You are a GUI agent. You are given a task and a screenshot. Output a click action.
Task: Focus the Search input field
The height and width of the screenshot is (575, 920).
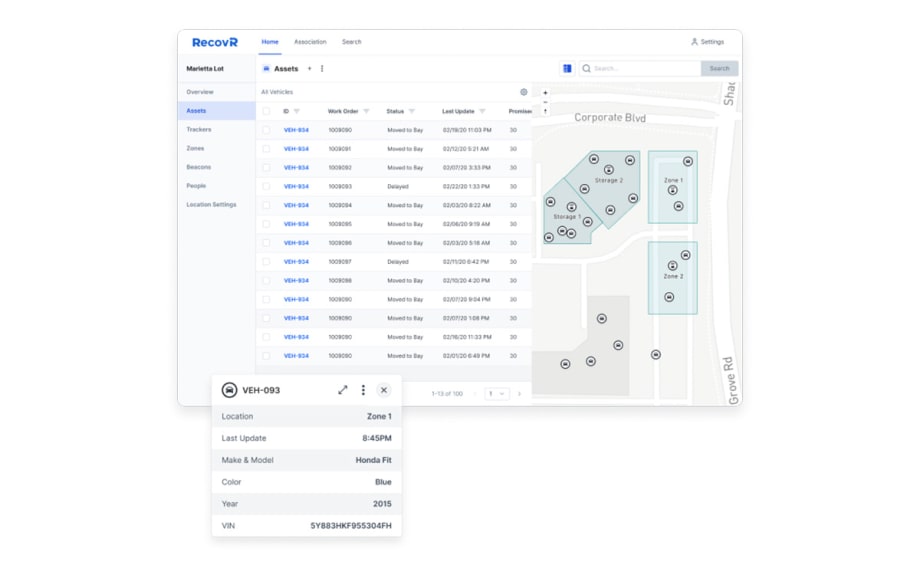(640, 69)
